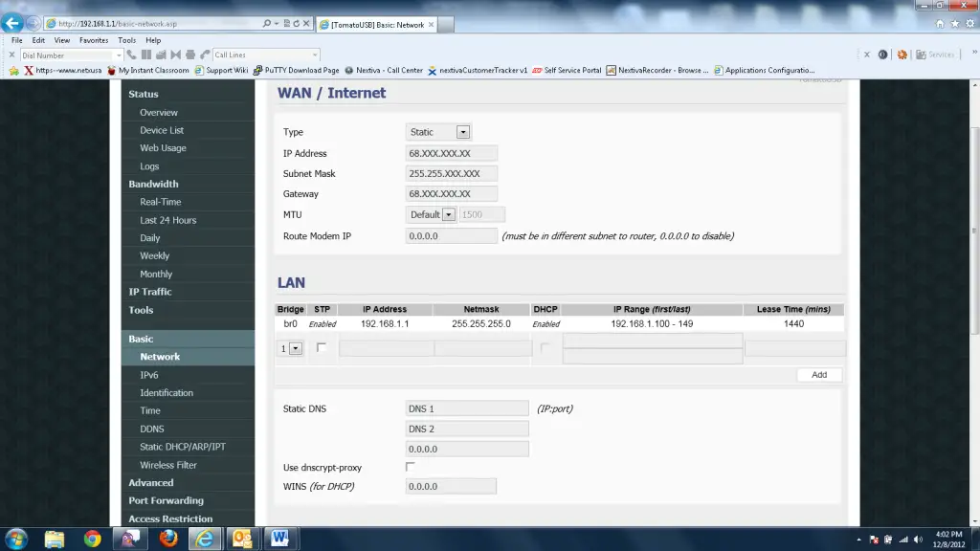Click the Add button under LAN table
The width and height of the screenshot is (980, 551).
coord(819,375)
